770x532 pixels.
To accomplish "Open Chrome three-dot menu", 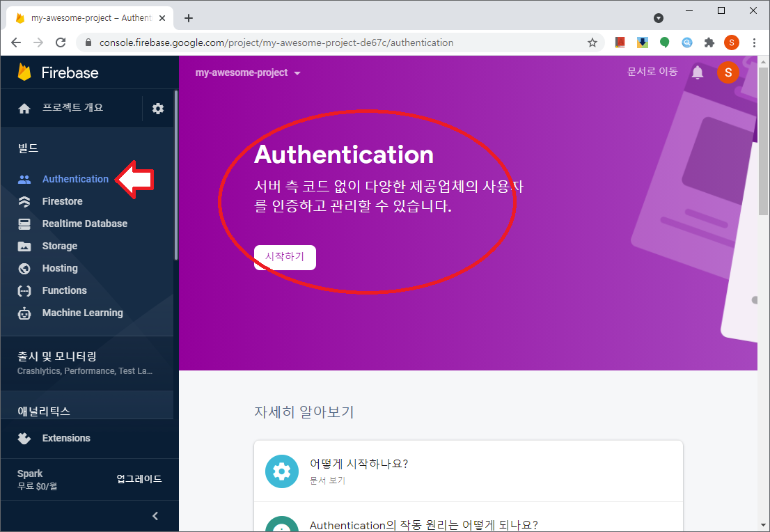I will click(x=754, y=42).
